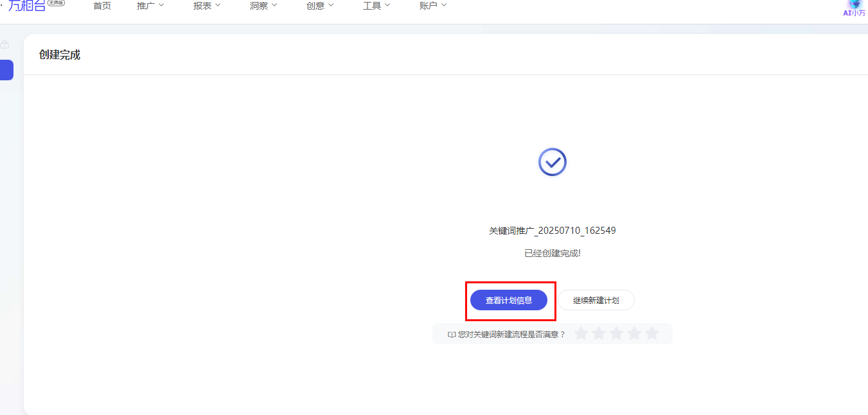Expand the 工具 menu
The image size is (868, 415).
[376, 6]
